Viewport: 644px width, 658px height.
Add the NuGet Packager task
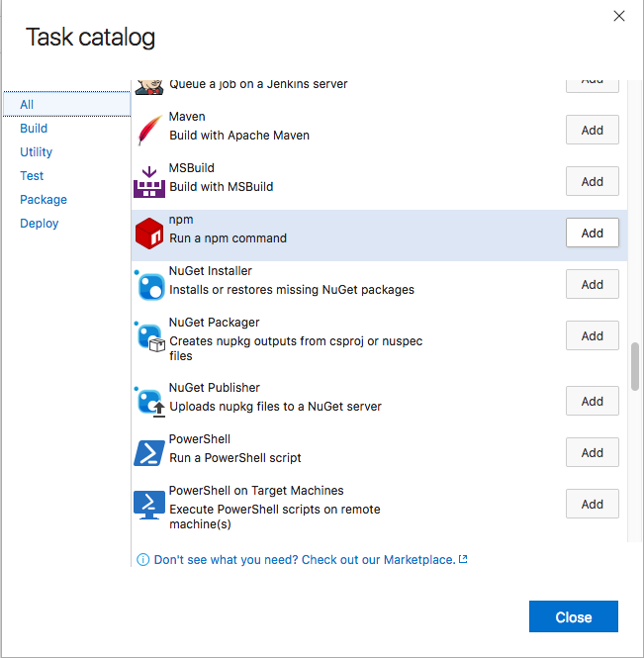pyautogui.click(x=592, y=335)
